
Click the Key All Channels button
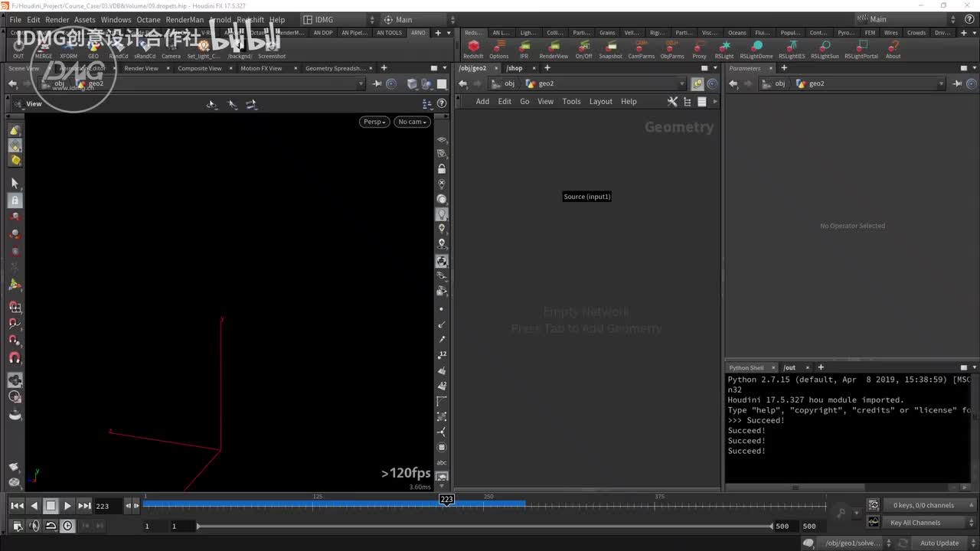point(916,523)
